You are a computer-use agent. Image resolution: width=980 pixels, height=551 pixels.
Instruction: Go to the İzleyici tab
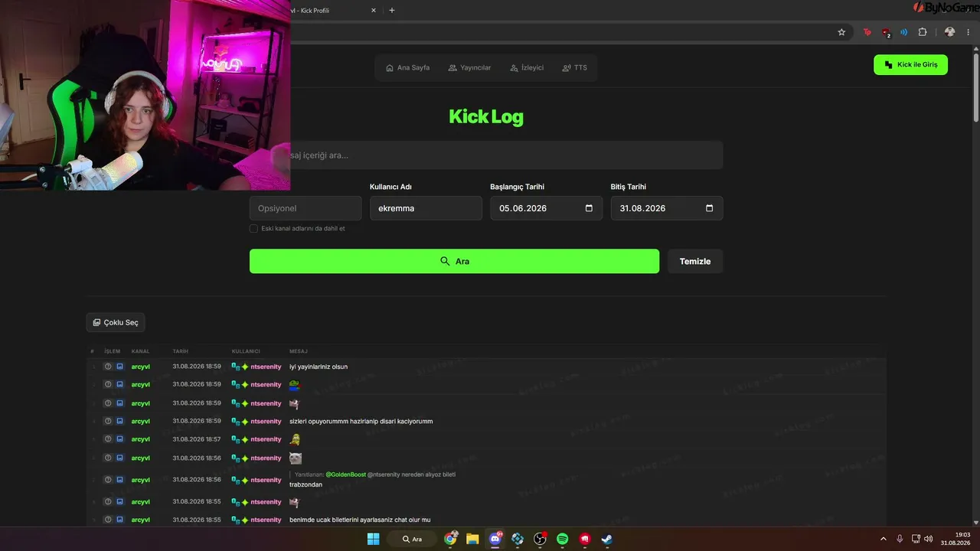527,67
